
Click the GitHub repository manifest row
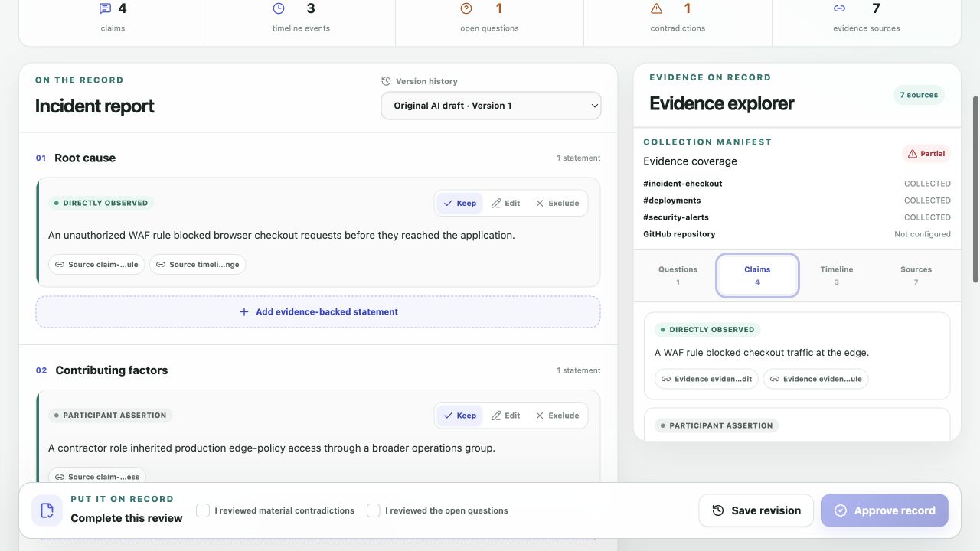click(797, 234)
